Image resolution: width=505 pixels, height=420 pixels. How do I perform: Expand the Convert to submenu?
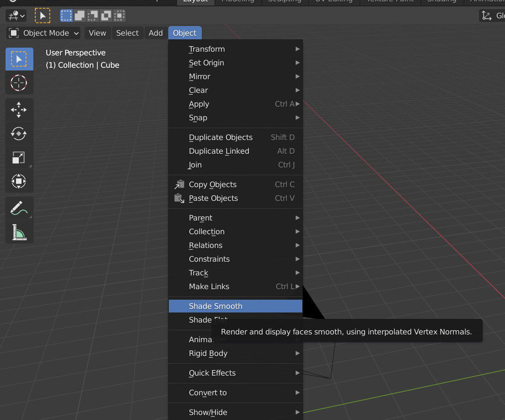pyautogui.click(x=236, y=393)
